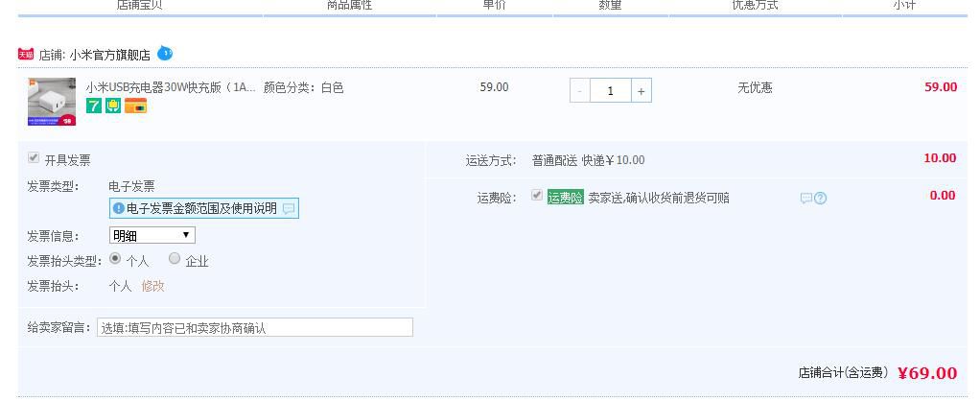Viewport: 980px width, 401px height.
Task: Click the speech bubble icon beside 运费险 description
Action: pyautogui.click(x=806, y=199)
